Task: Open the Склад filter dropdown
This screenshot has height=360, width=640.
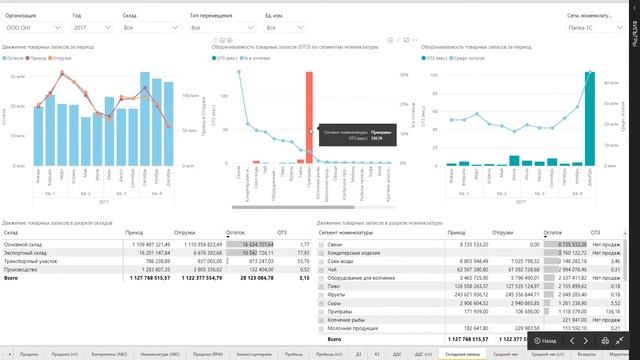Action: coord(151,27)
